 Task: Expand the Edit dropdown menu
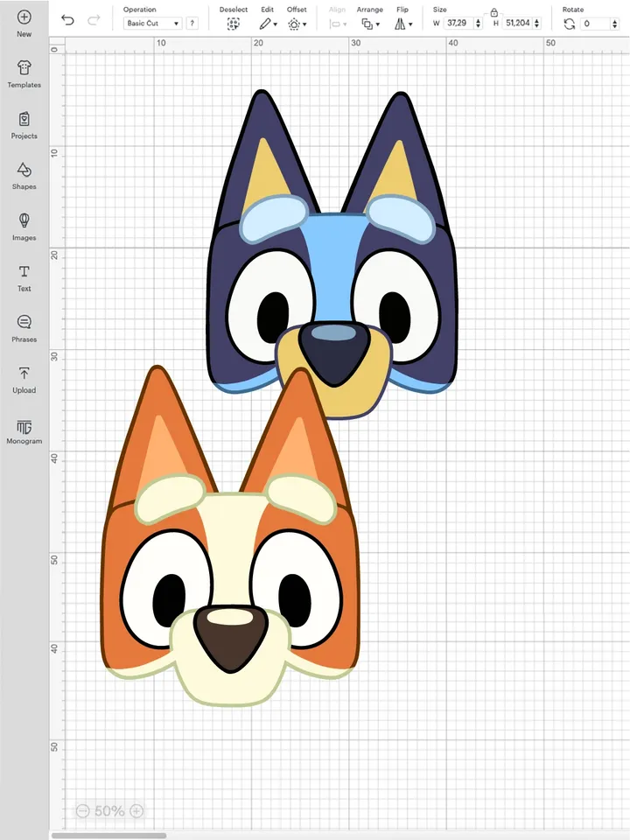coord(268,24)
